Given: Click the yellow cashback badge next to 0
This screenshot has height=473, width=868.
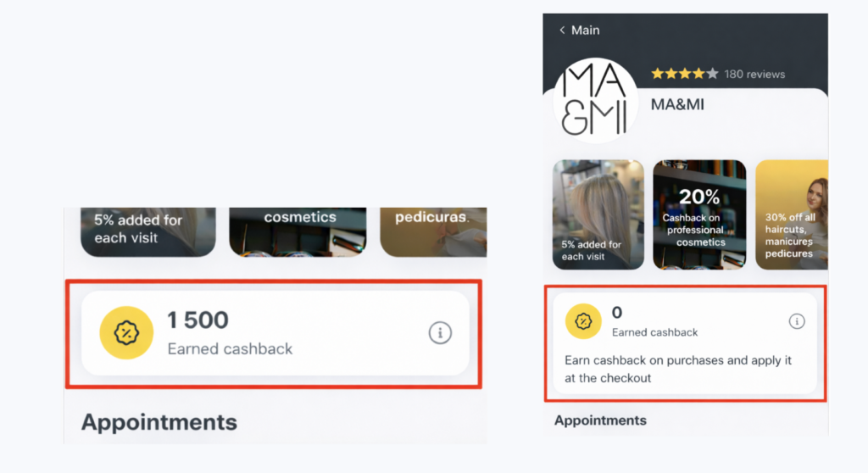Looking at the screenshot, I should click(x=583, y=321).
